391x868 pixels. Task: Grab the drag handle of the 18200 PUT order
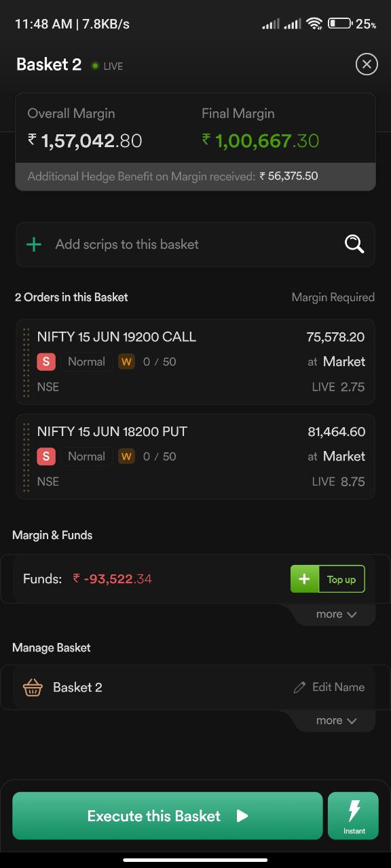26,457
